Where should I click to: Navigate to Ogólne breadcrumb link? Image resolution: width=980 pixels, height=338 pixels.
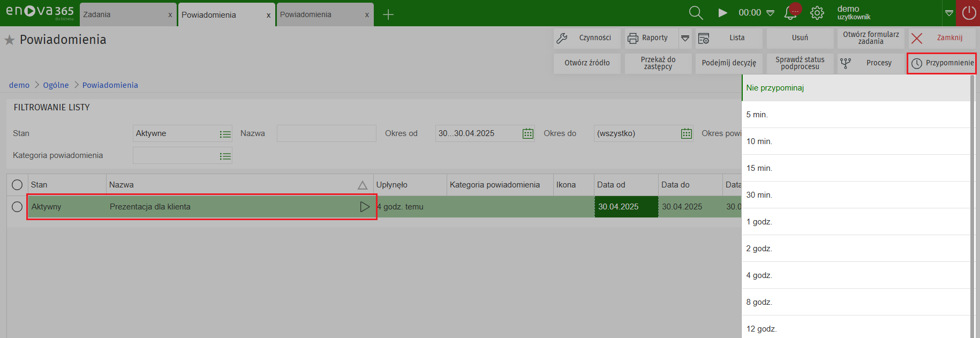(x=56, y=85)
